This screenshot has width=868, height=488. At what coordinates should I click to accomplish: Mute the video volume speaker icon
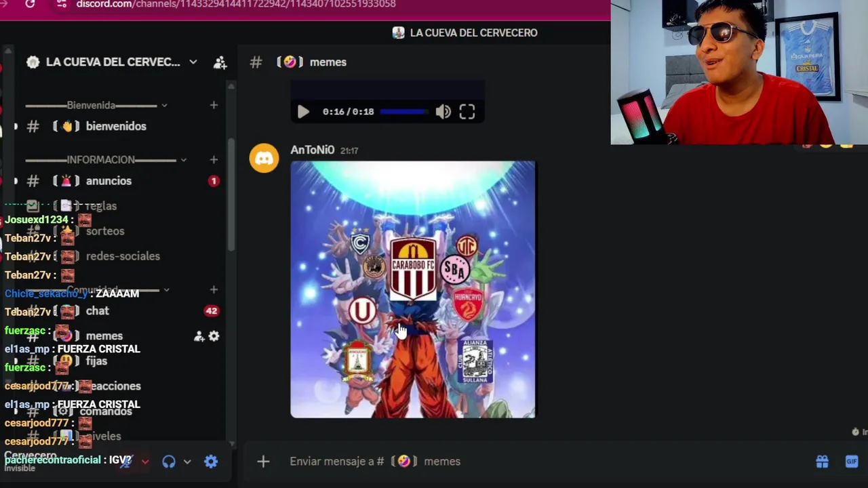pos(443,112)
